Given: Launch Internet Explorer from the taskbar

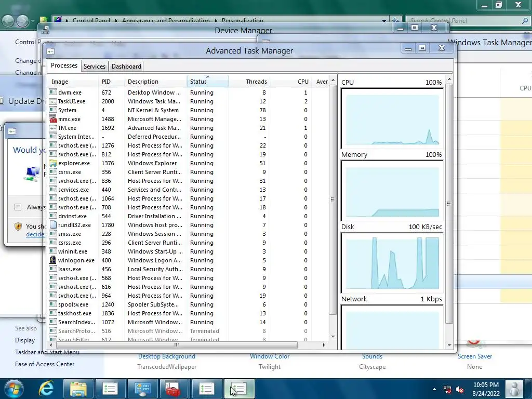Looking at the screenshot, I should (46, 389).
